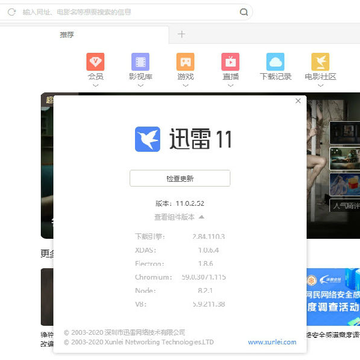Focus the URL search input field
The height and width of the screenshot is (360, 360).
coord(128,12)
